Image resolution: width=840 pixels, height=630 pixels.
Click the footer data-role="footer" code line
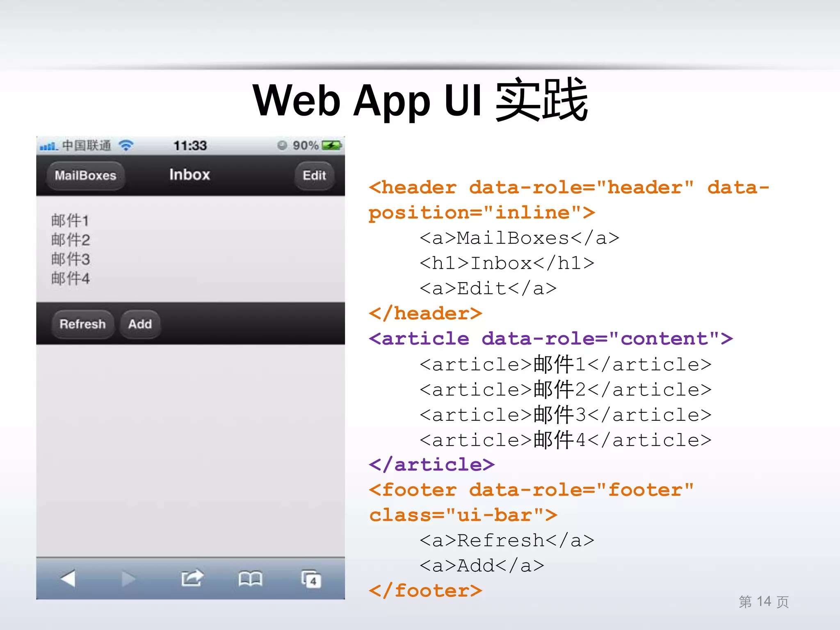click(531, 490)
